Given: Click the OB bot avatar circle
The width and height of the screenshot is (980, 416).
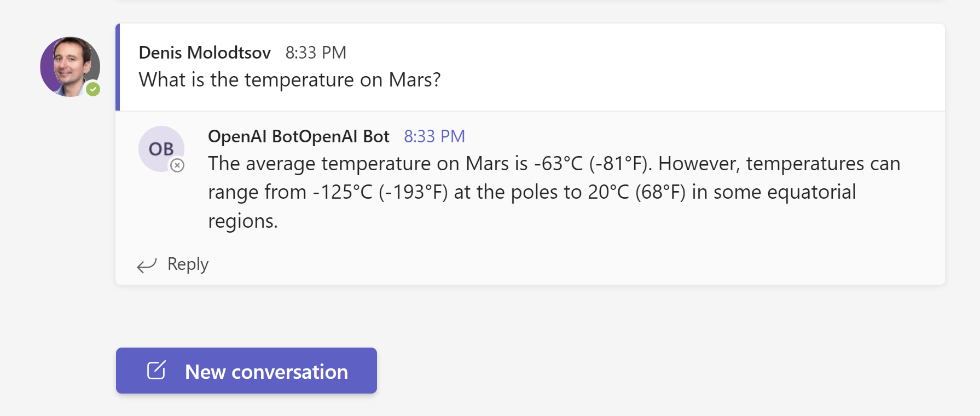Looking at the screenshot, I should (x=160, y=148).
